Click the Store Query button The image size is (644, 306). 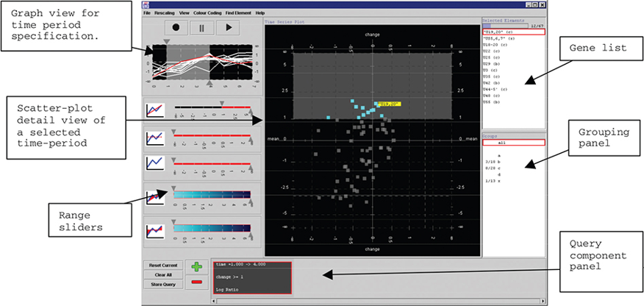[163, 284]
